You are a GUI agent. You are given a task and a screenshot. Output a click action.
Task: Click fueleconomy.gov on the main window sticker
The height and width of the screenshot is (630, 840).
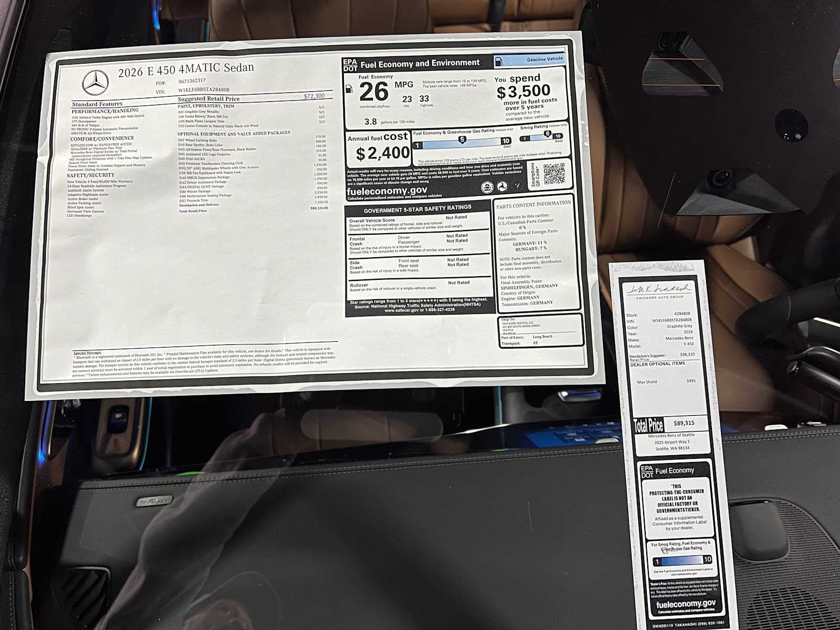(387, 191)
